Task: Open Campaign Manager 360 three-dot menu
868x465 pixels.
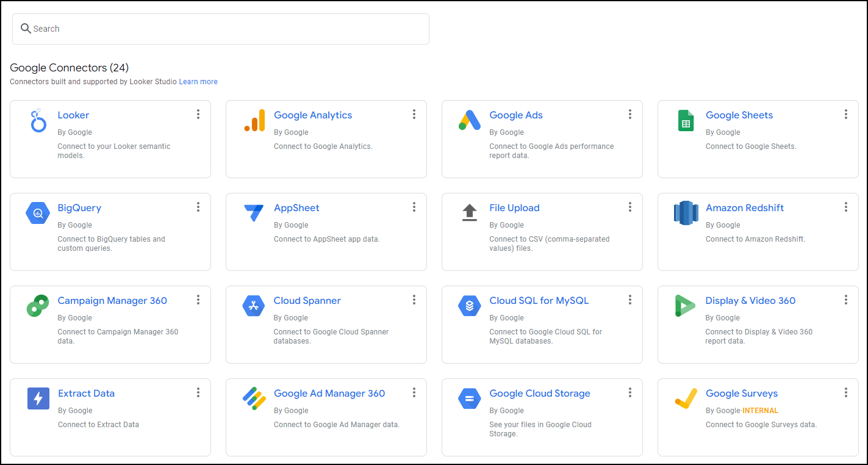Action: pos(198,300)
